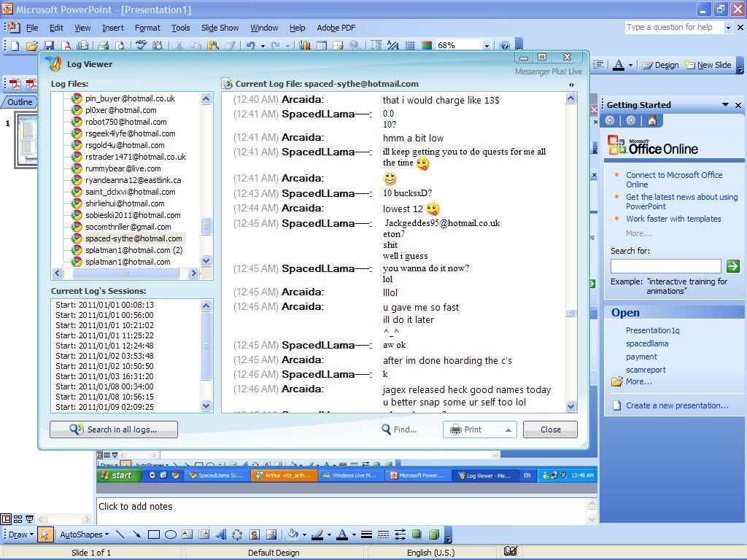
Task: Open the Undo history dropdown arrow
Action: click(263, 46)
